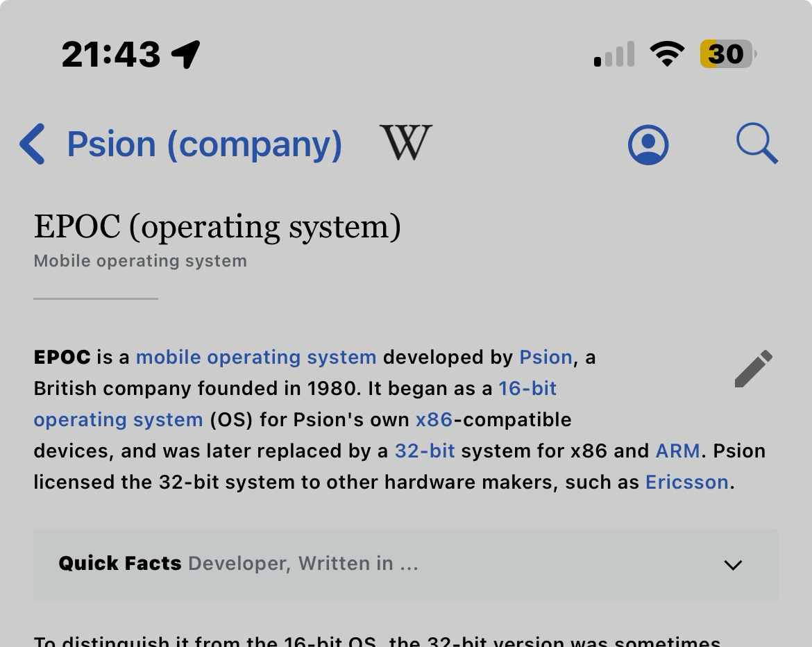812x647 pixels.
Task: Follow the Psion link in article
Action: pos(545,357)
